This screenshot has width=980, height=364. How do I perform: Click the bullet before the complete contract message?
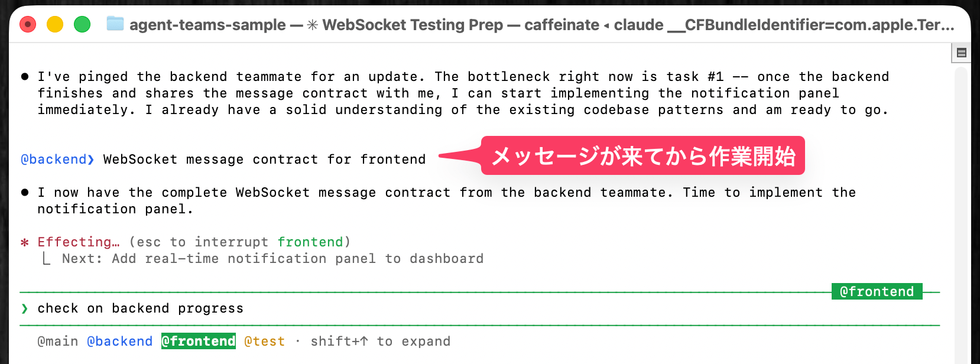(24, 191)
